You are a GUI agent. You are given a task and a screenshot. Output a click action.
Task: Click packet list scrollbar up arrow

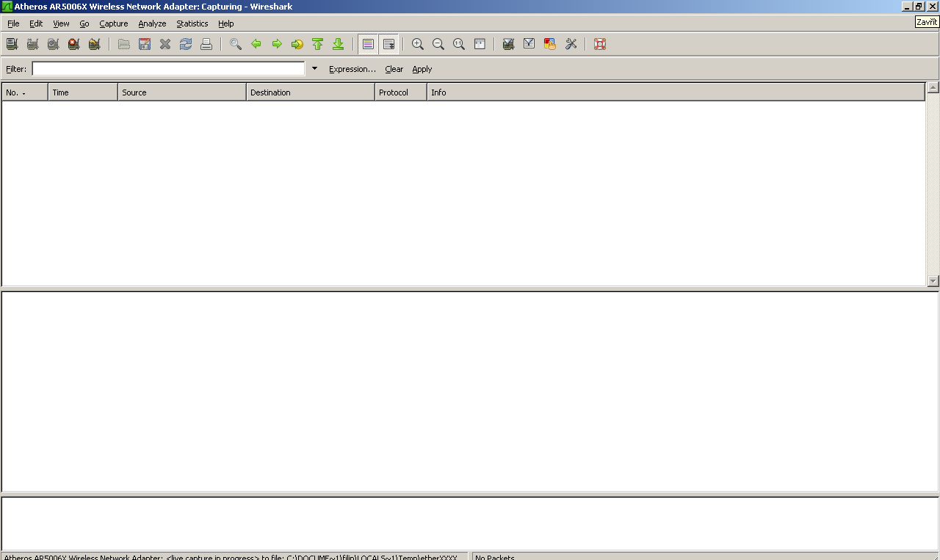pyautogui.click(x=933, y=87)
